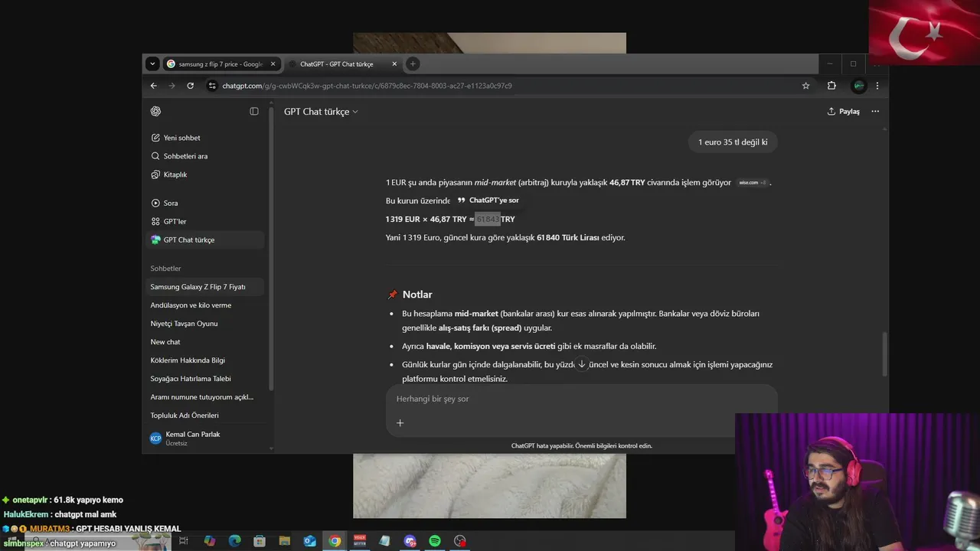
Task: Open the conversation options three-dot menu
Action: (875, 112)
